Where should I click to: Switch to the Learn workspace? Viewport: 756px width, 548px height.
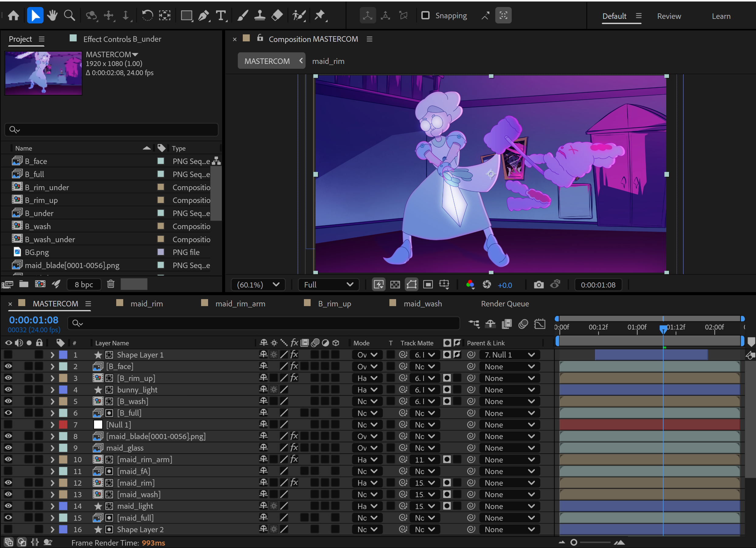tap(721, 16)
